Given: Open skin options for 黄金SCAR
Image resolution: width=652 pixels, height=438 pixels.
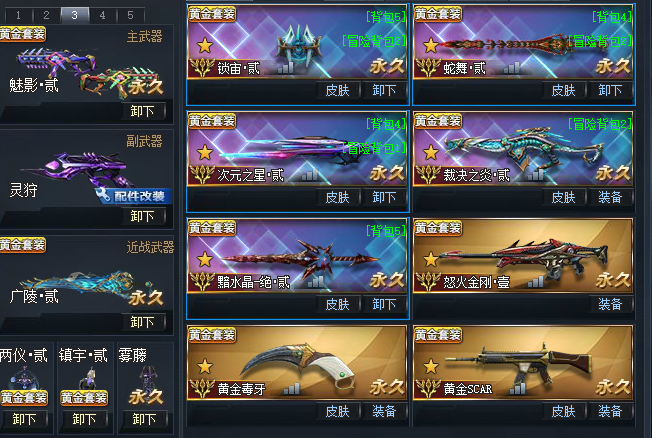Looking at the screenshot, I should [563, 411].
